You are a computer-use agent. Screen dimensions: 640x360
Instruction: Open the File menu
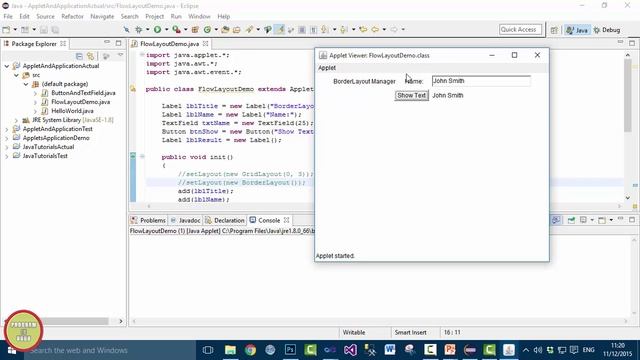pyautogui.click(x=8, y=16)
